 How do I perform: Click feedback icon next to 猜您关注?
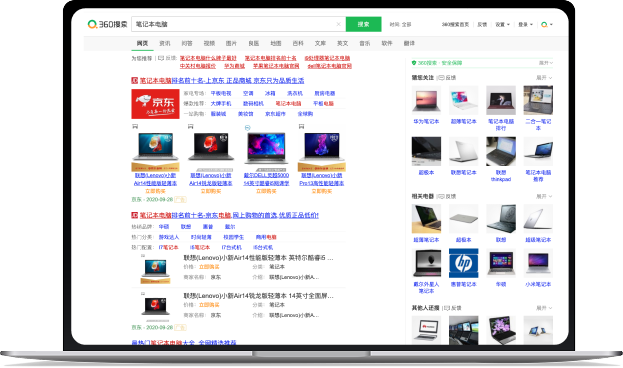441,77
